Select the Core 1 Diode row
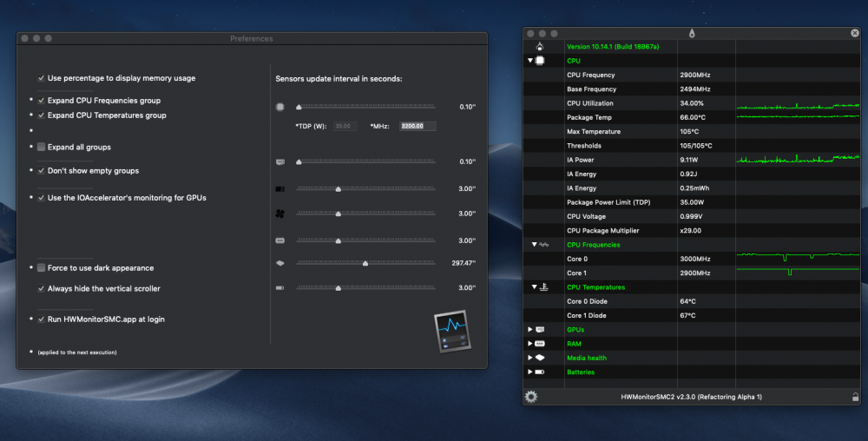Screen dimensions: 868x441 point(692,315)
